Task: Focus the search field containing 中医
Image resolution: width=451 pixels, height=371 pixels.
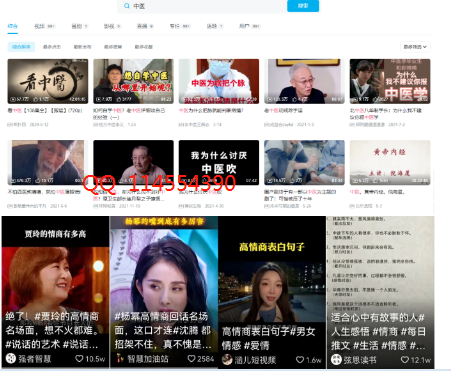Action: click(x=202, y=6)
